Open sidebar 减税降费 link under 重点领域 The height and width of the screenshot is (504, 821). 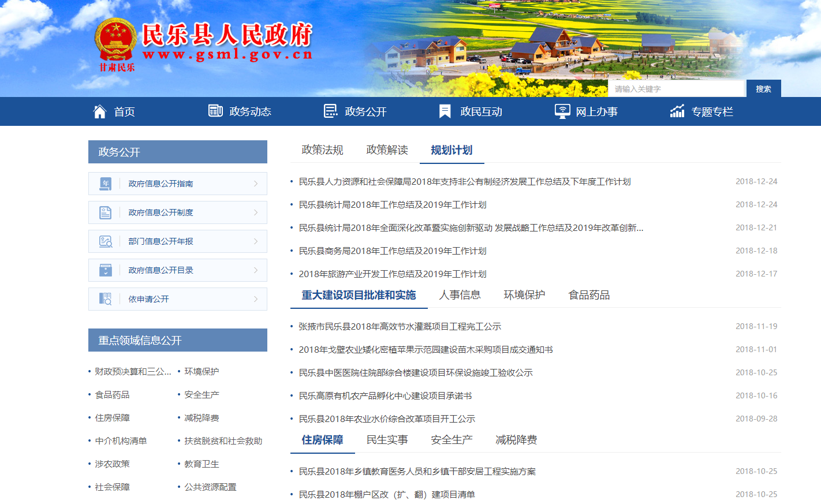pos(201,417)
